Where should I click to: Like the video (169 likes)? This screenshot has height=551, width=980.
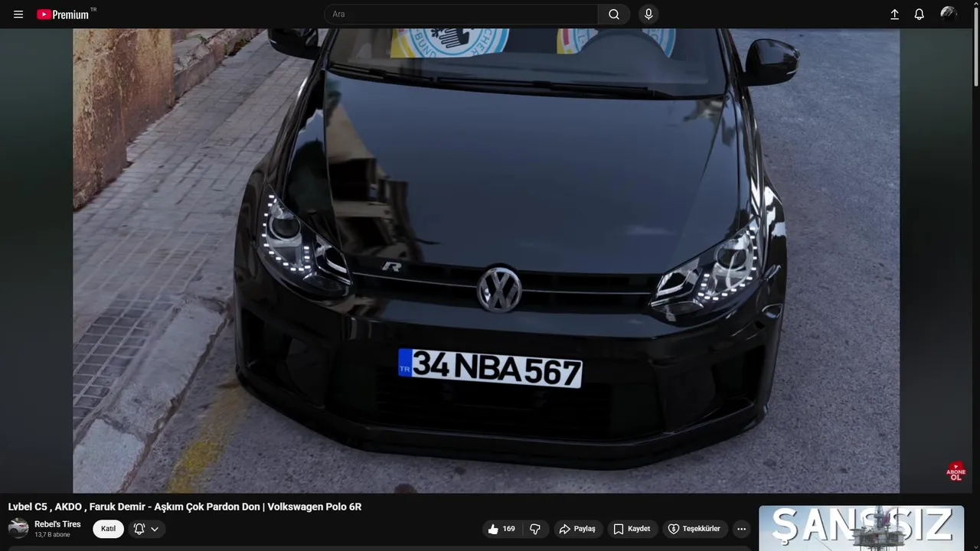pos(501,529)
